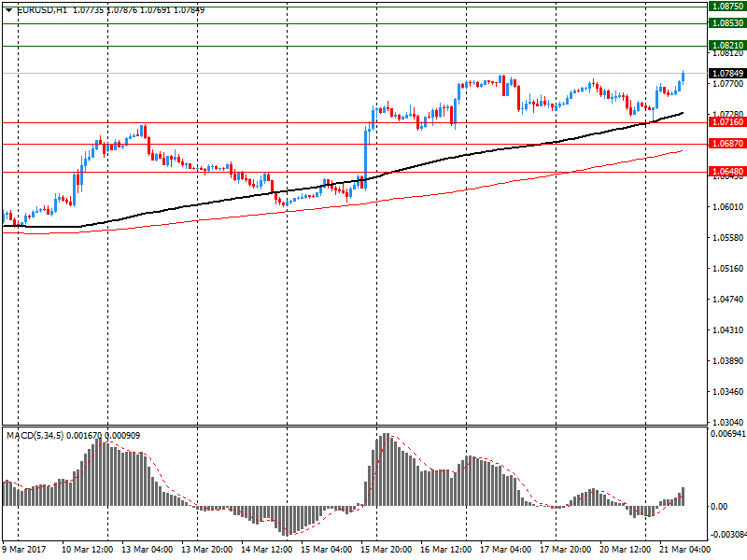Click the 1.03890 price scale value
This screenshot has width=747, height=560.
727,361
